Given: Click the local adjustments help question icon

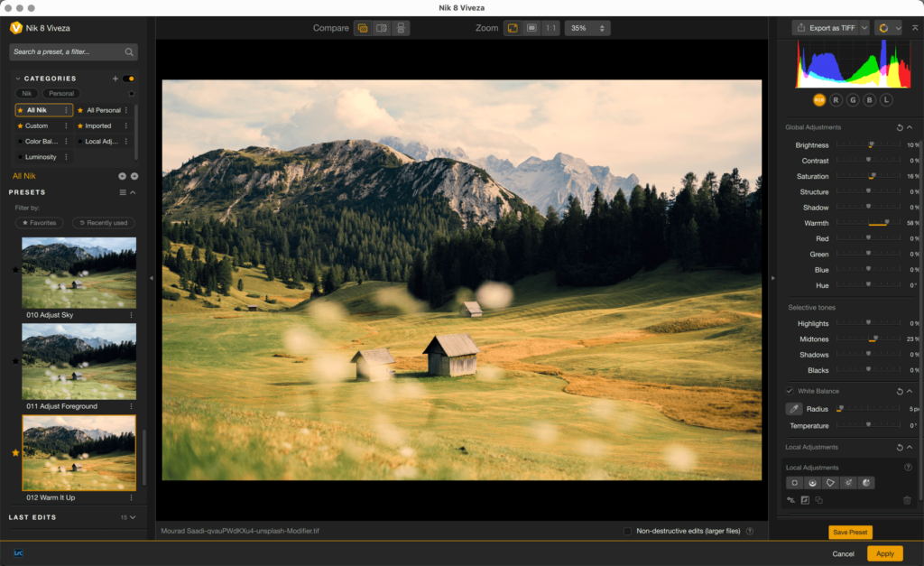Looking at the screenshot, I should click(x=908, y=468).
